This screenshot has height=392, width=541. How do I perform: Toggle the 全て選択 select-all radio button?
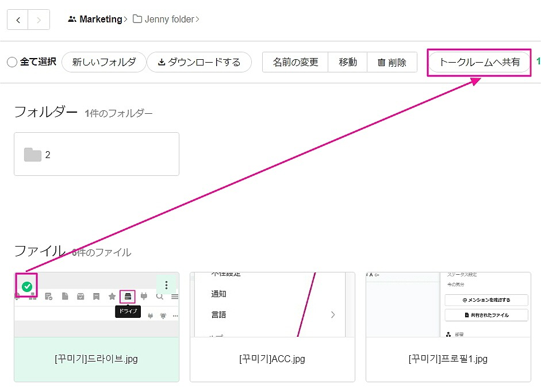pyautogui.click(x=12, y=62)
